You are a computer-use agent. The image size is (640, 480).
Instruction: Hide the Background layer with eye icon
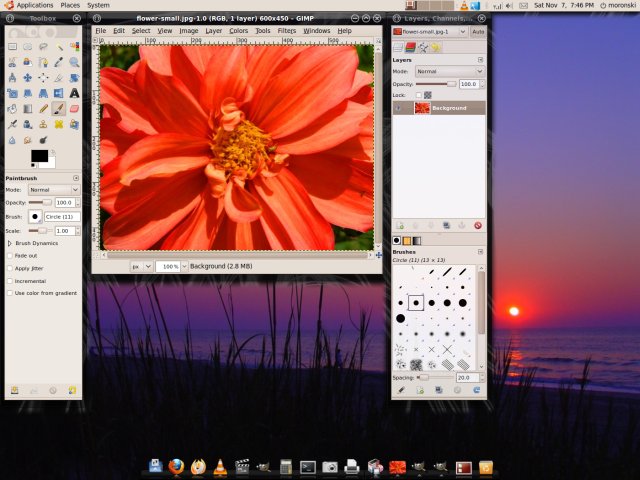tap(398, 108)
